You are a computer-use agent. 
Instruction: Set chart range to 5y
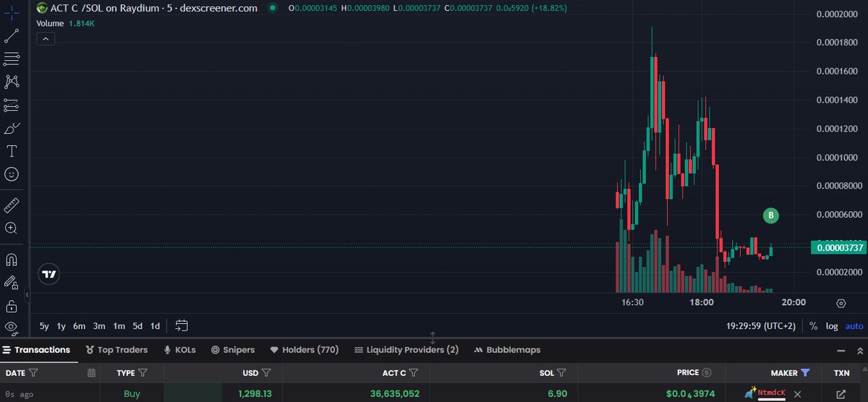(45, 326)
